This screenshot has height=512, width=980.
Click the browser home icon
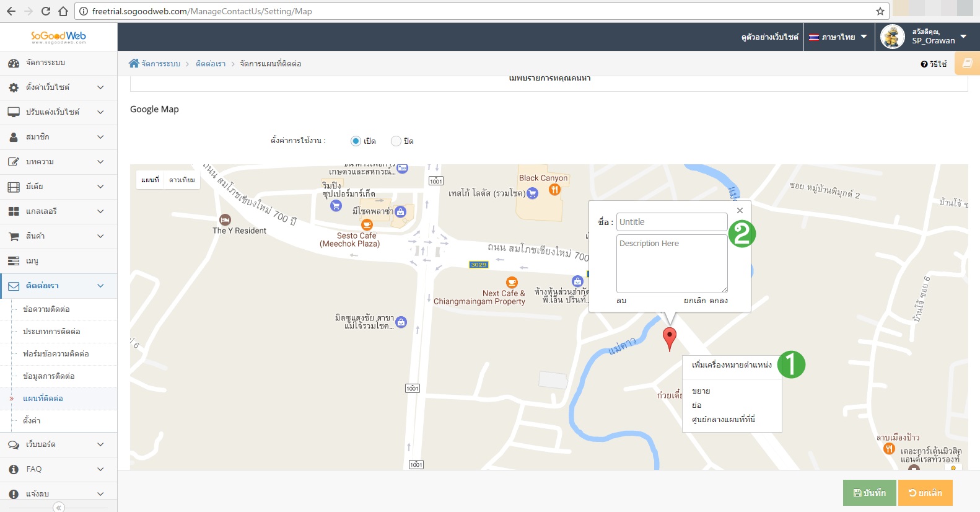[63, 11]
